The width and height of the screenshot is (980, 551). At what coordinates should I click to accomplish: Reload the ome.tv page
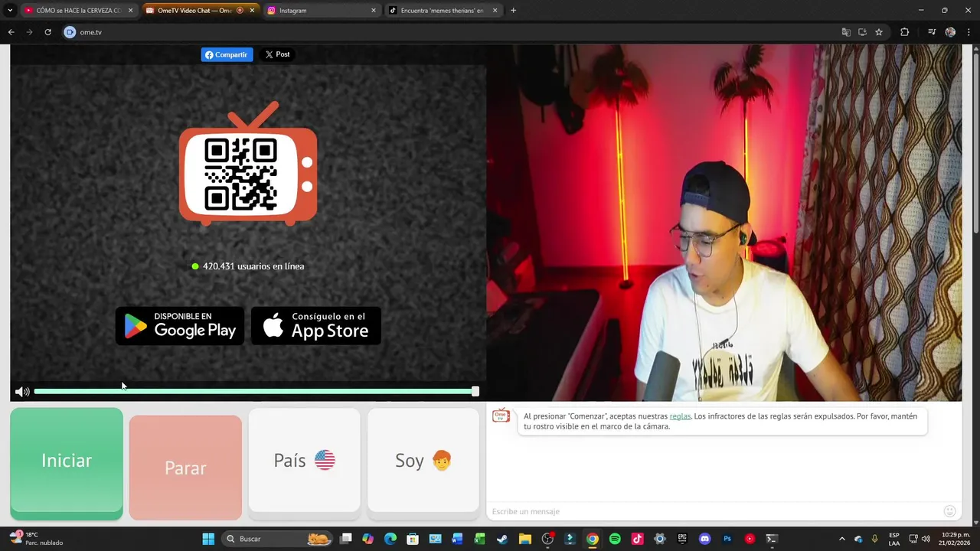(47, 32)
